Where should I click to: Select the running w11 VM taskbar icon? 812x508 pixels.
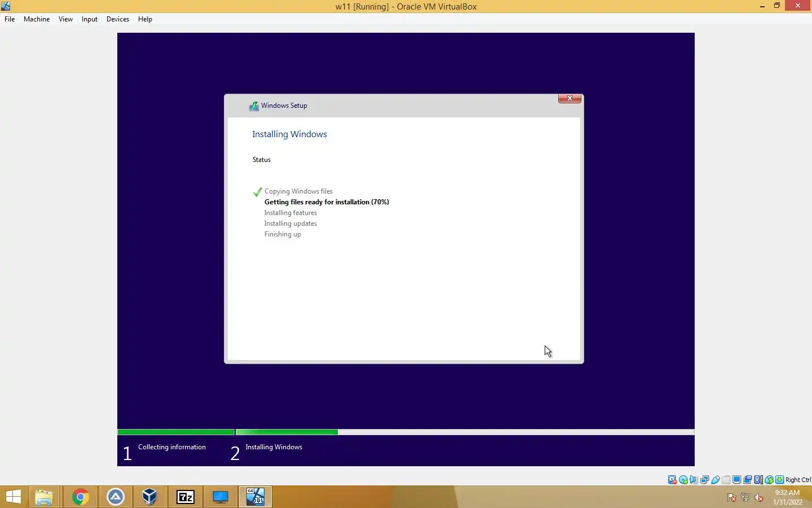tap(255, 497)
